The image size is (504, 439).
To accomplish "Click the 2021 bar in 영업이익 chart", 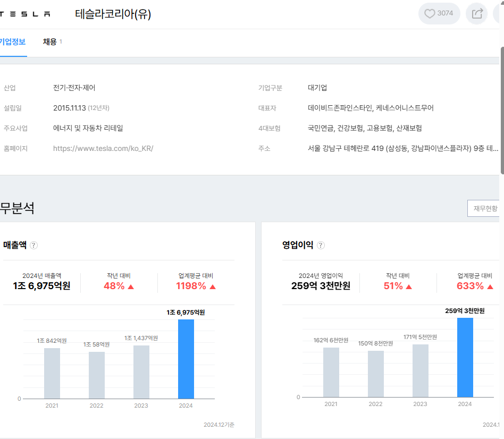I will pyautogui.click(x=331, y=373).
